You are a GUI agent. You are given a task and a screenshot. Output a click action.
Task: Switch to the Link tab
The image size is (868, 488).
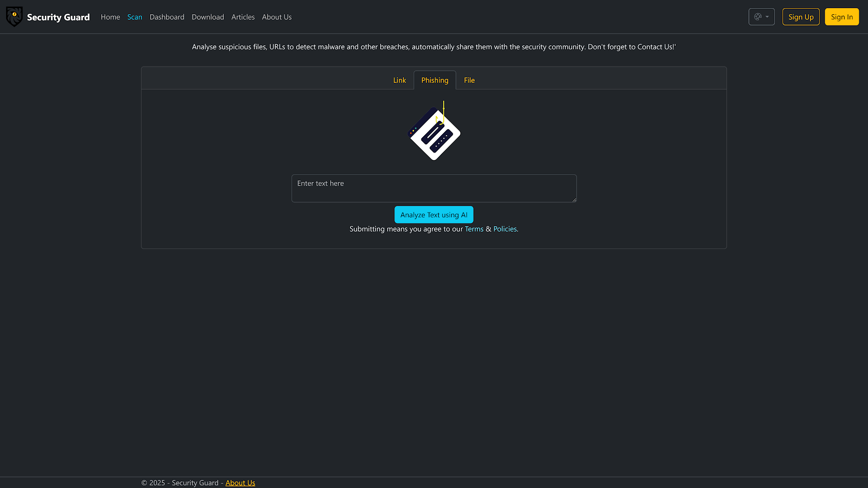[x=399, y=80]
